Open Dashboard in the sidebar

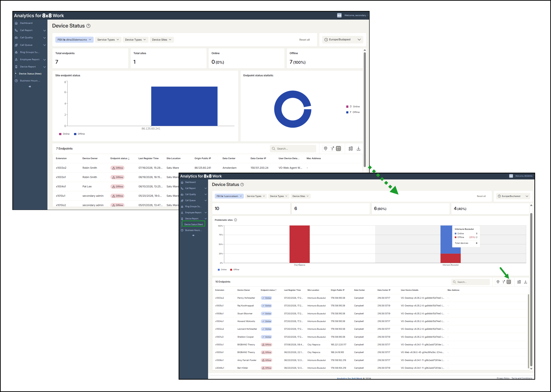pyautogui.click(x=26, y=23)
